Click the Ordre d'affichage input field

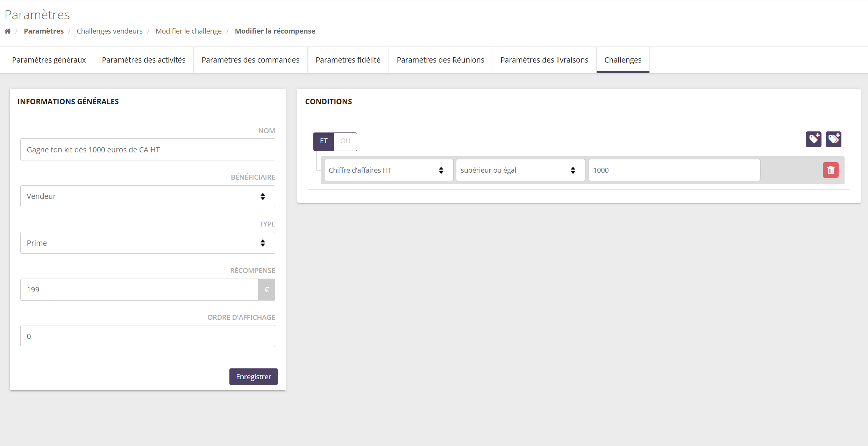148,336
